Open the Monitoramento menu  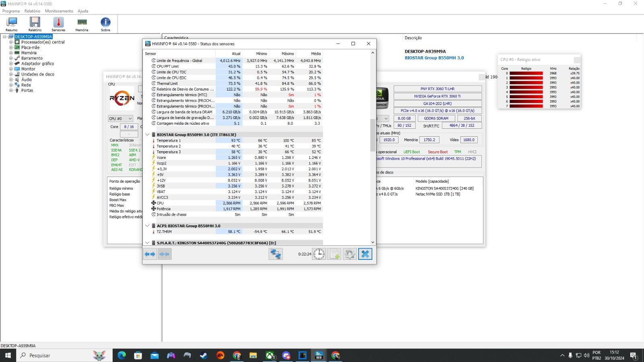[x=59, y=11]
